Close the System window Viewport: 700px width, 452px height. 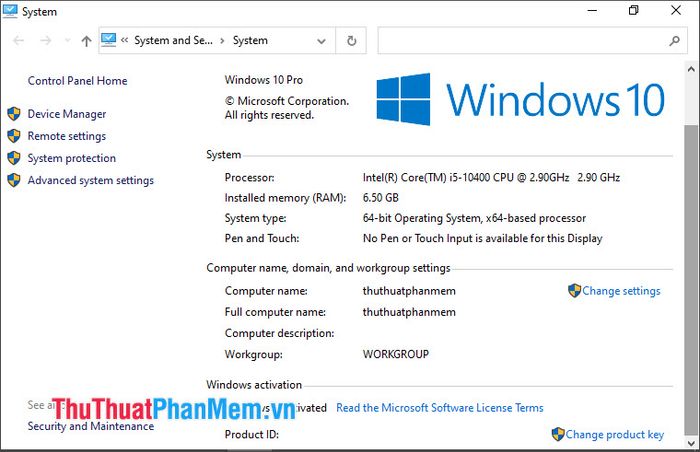click(x=676, y=11)
